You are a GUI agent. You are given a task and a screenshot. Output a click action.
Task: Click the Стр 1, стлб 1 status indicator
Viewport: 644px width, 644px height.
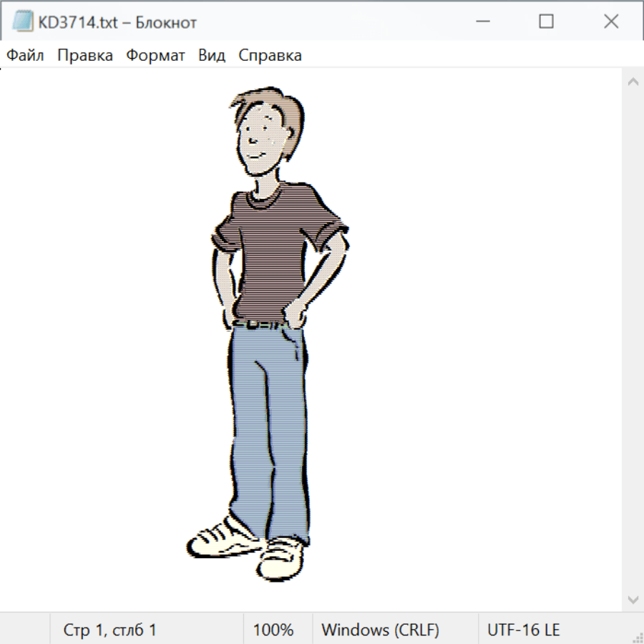pyautogui.click(x=110, y=630)
